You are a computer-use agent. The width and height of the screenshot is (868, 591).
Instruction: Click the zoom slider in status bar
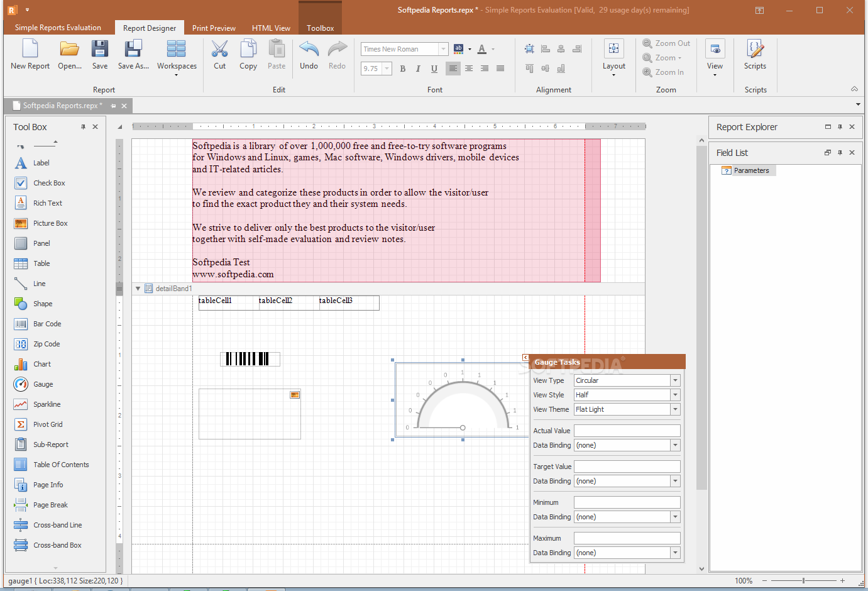point(803,581)
